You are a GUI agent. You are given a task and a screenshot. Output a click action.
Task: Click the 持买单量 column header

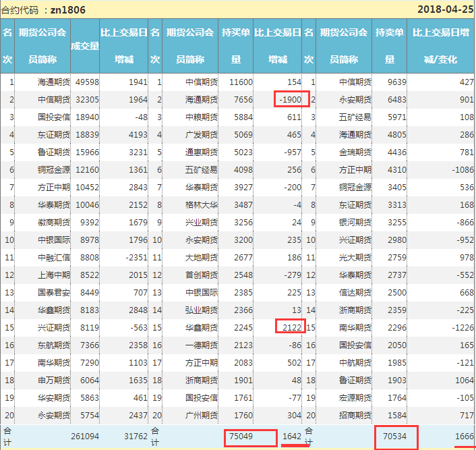click(x=236, y=46)
